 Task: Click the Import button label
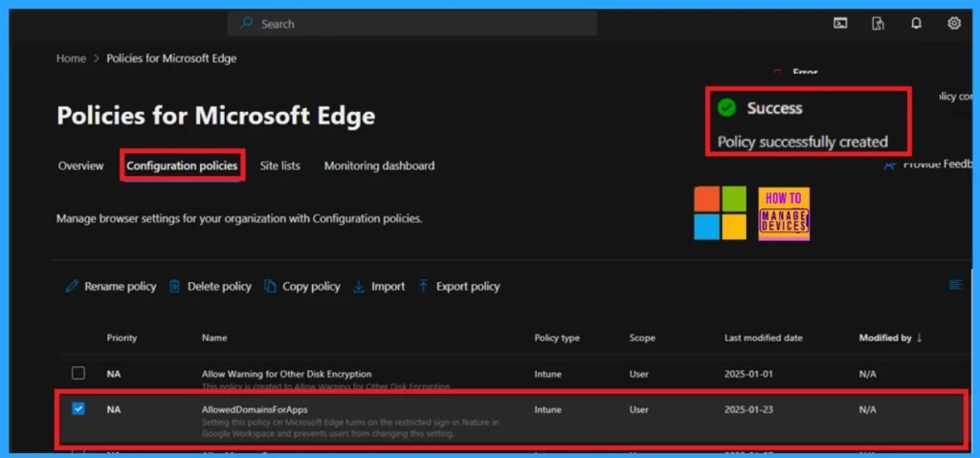(x=389, y=286)
